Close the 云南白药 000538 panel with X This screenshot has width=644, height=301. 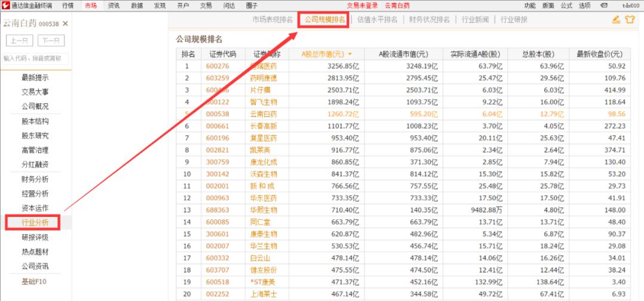click(65, 24)
